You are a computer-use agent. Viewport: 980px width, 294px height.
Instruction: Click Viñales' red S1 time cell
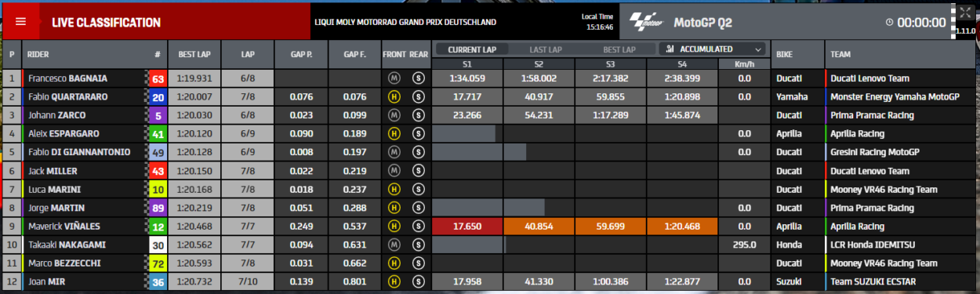click(467, 227)
